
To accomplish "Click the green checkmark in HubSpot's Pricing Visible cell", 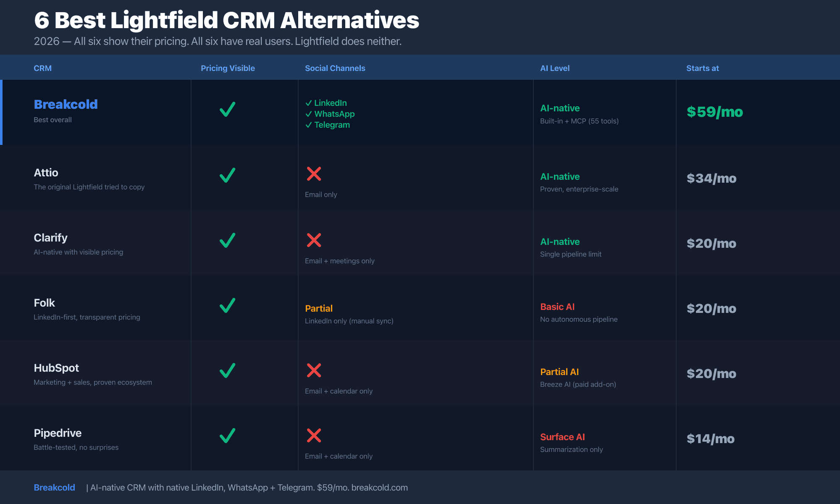I will (227, 370).
